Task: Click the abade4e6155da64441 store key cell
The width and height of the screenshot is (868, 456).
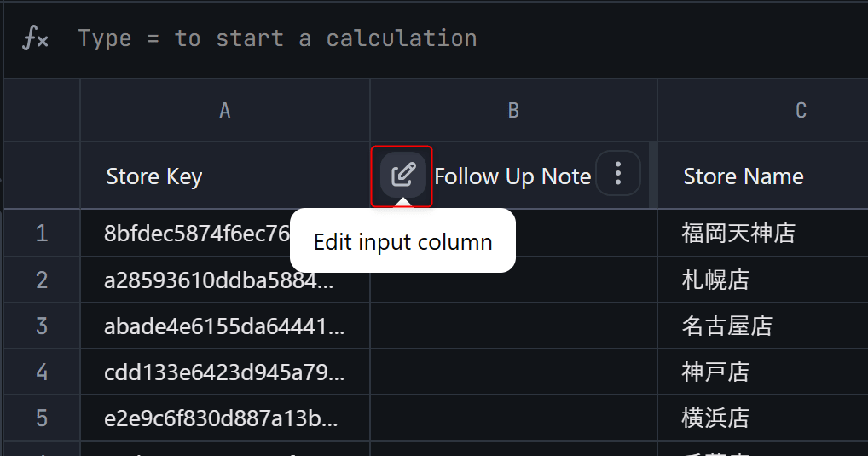Action: (225, 326)
